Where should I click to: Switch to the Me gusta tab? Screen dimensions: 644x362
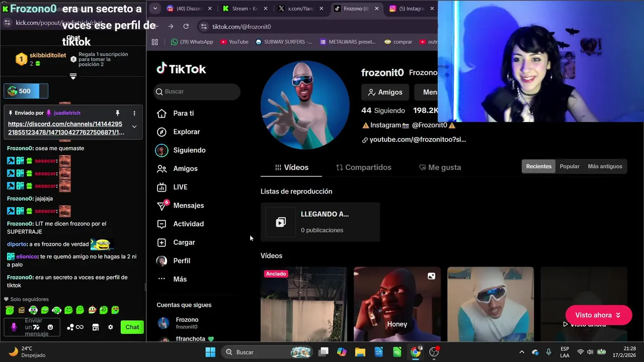[x=440, y=167]
